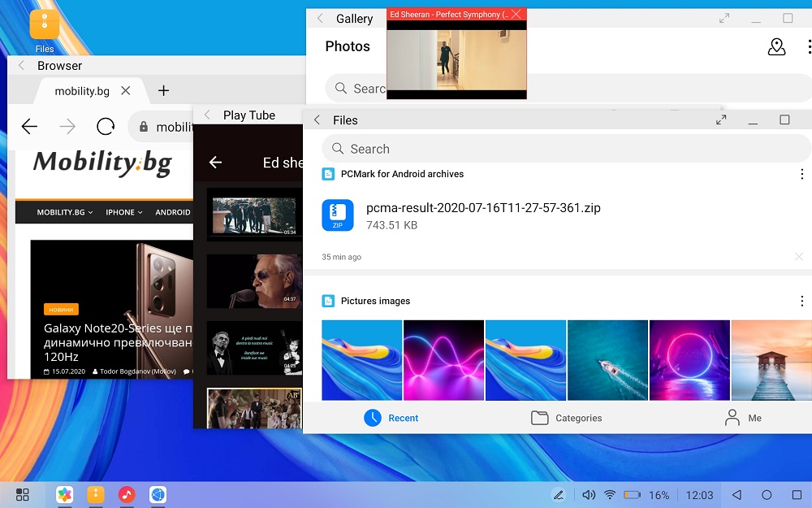The height and width of the screenshot is (508, 812).
Task: Reload the page in Browser
Action: pyautogui.click(x=106, y=126)
